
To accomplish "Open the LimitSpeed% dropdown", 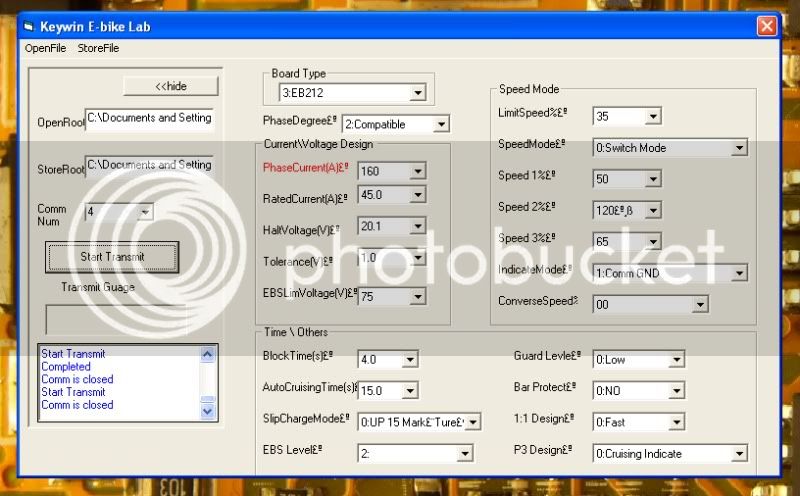I will click(653, 116).
